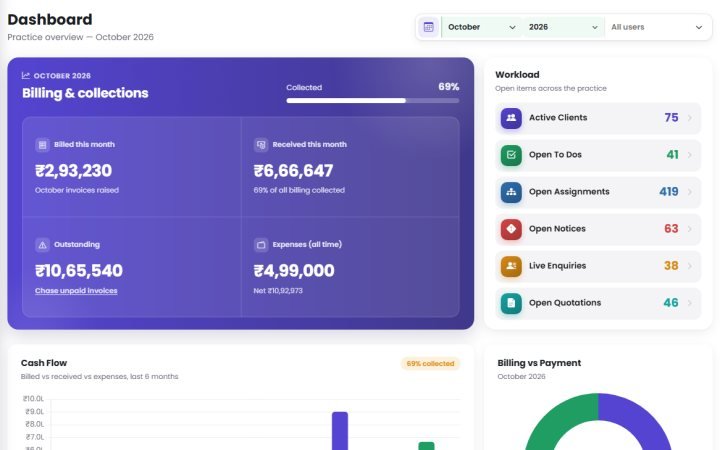
Task: Click the Open Assignments count 419
Action: [x=669, y=191]
